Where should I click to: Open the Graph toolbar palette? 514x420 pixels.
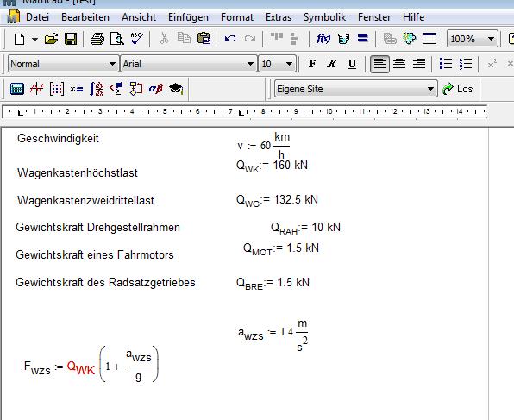[36, 89]
